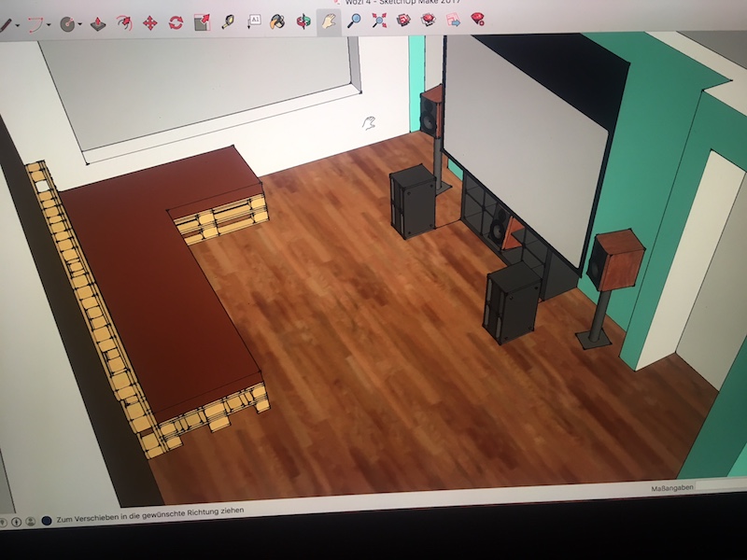Open the Line tool dropdown arrow
747x560 pixels.
point(18,25)
